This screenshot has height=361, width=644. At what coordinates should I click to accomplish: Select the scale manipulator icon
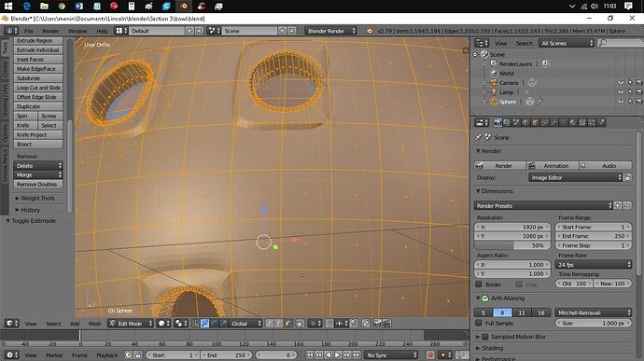point(223,324)
